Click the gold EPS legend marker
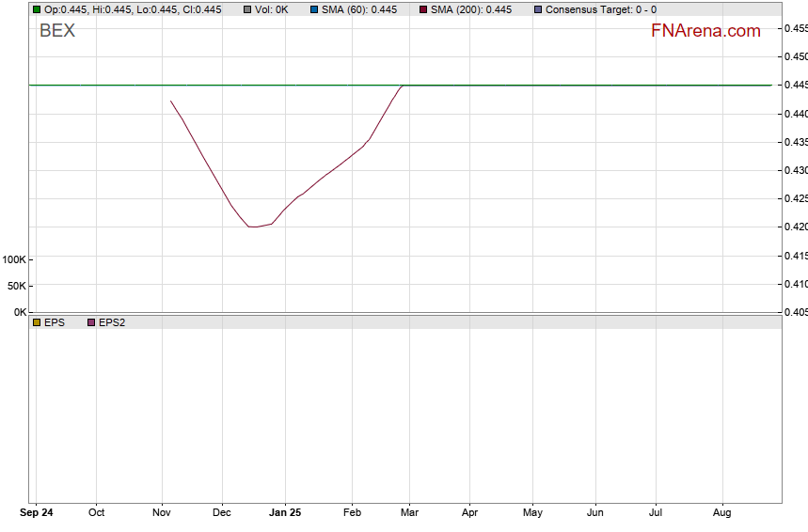The width and height of the screenshot is (808, 532). 37,322
